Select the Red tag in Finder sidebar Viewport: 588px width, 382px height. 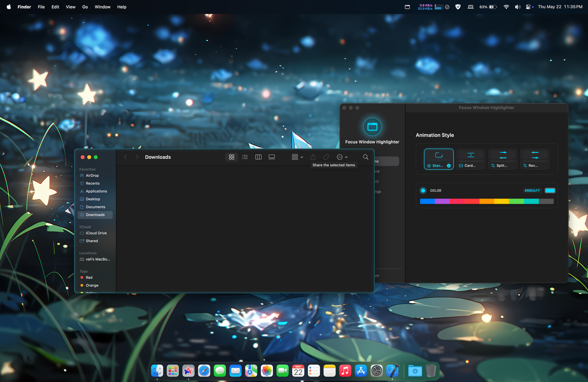tap(95, 278)
